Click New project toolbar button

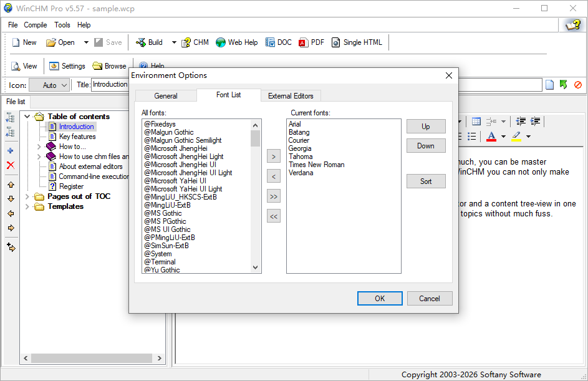point(24,42)
